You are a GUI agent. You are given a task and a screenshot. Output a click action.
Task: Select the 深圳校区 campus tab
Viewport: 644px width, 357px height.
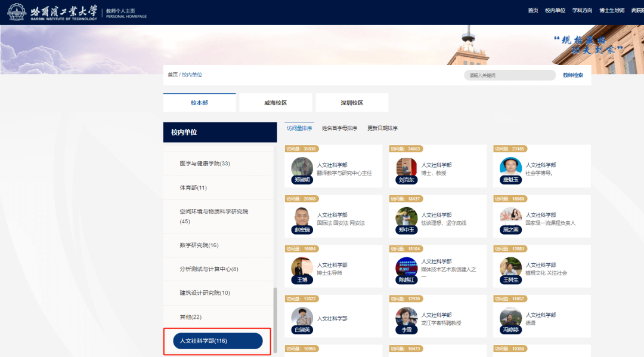tap(352, 103)
